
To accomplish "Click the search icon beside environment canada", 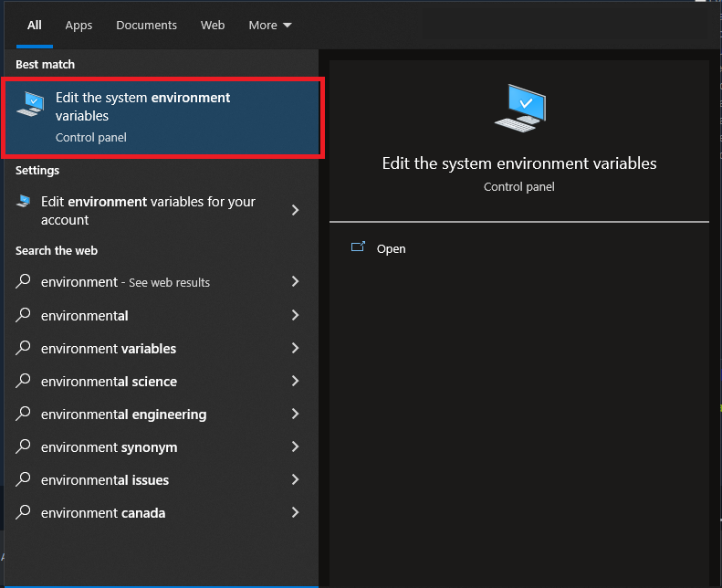I will pos(25,512).
